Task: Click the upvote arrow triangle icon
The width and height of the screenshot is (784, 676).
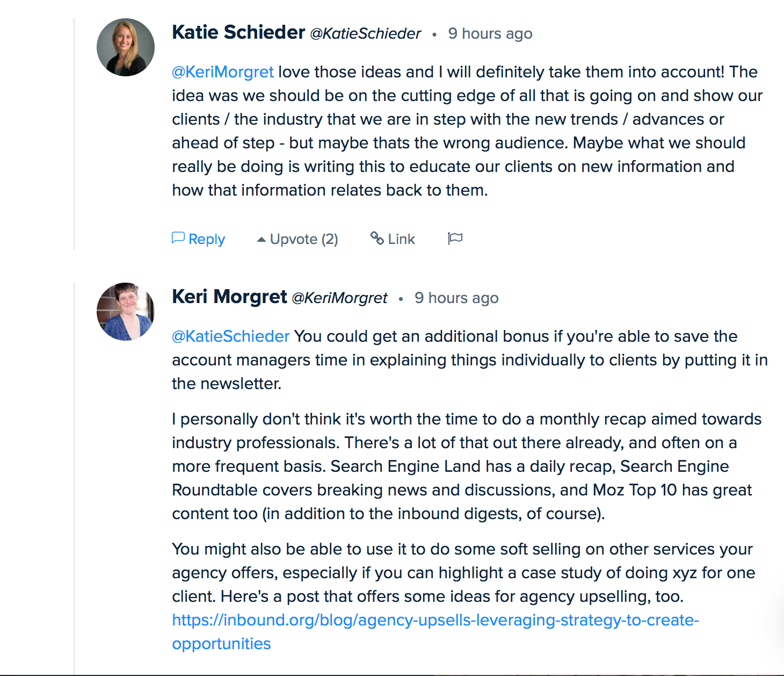Action: pos(262,240)
